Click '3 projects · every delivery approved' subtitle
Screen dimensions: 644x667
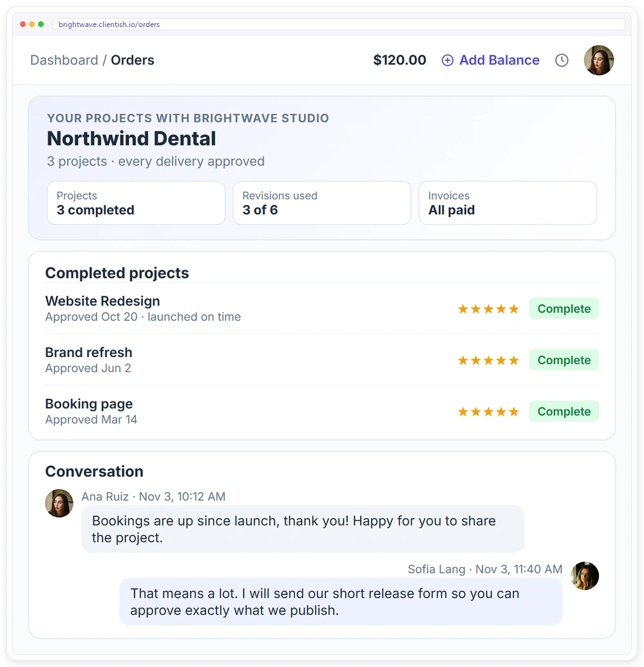click(x=156, y=162)
